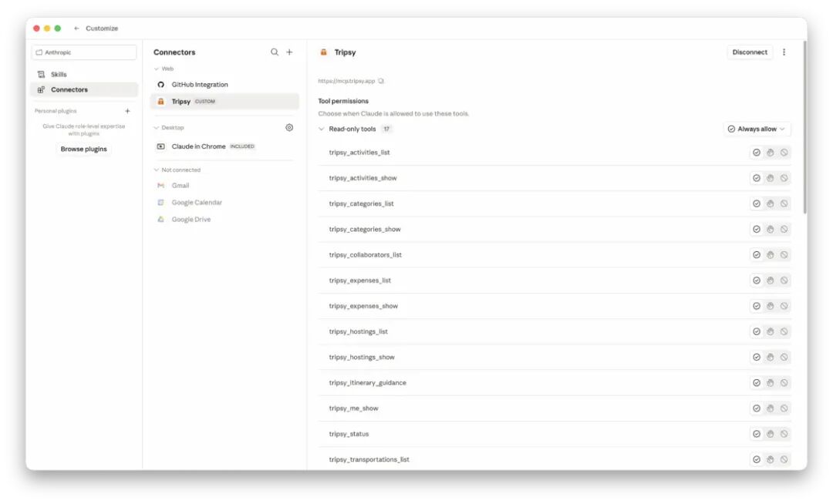Click the Anthropic field at top left
Viewport: 833px width, 504px height.
coord(84,52)
